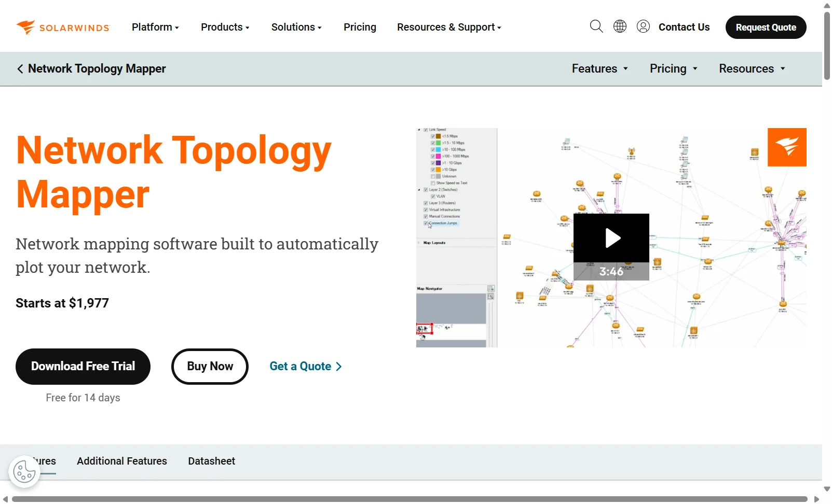Click Download Free Trial button
The width and height of the screenshot is (832, 504).
click(83, 367)
